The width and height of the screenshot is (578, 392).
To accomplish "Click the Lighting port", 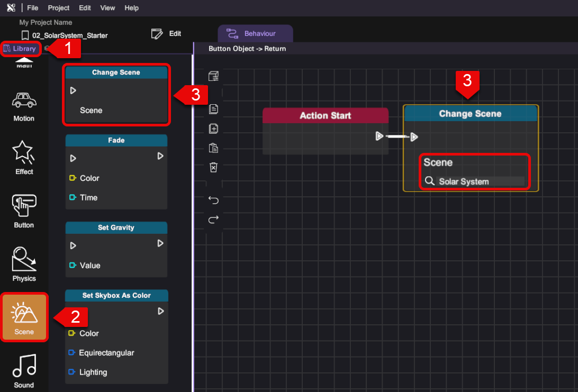I will 71,372.
